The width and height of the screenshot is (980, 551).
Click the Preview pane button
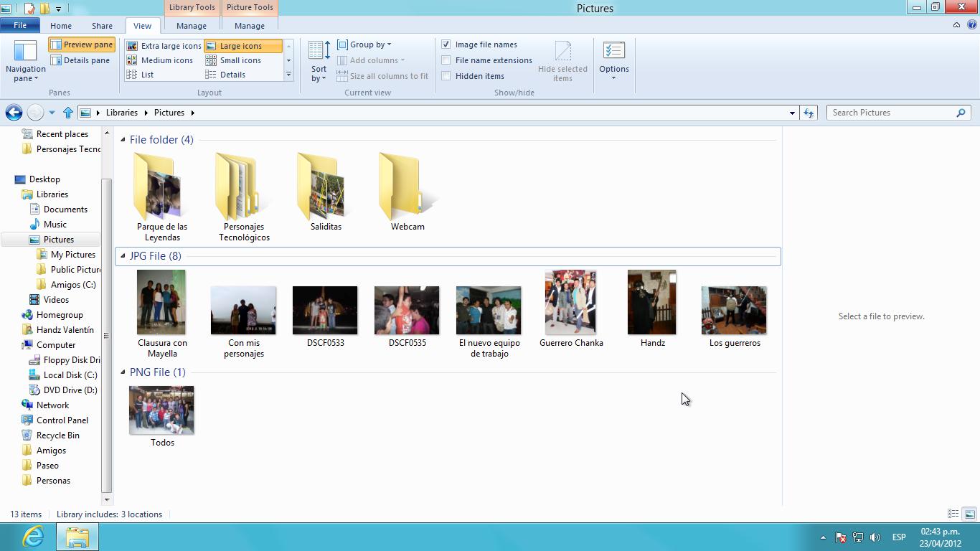(x=82, y=44)
